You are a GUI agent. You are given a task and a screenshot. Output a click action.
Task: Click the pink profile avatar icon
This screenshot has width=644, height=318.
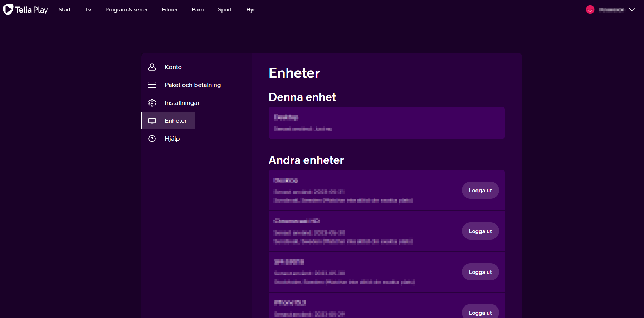pos(590,10)
